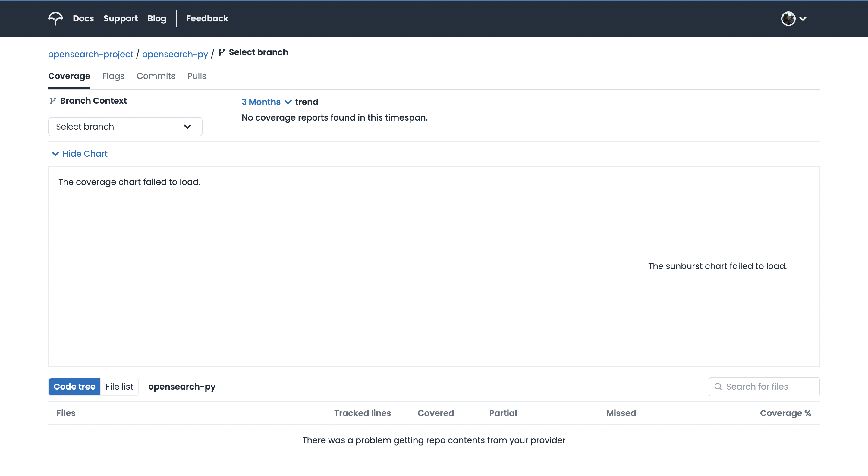Switch to the Commits tab
Viewport: 868px width, 476px height.
pos(156,76)
